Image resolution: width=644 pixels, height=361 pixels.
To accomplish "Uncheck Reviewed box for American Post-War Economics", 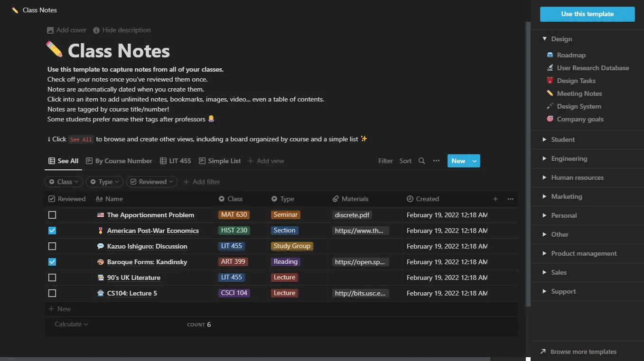I will (x=52, y=231).
